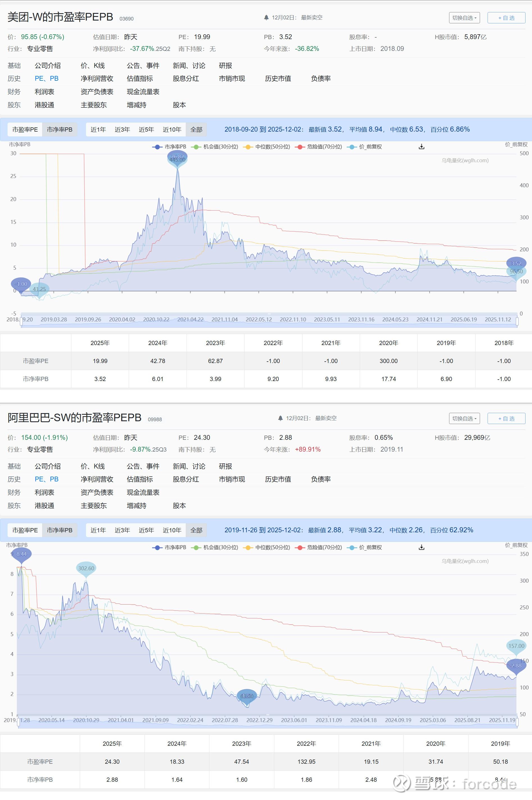The width and height of the screenshot is (532, 800).
Task: Click left zoom slider handle of Alibaba chart
Action: click(x=19, y=722)
